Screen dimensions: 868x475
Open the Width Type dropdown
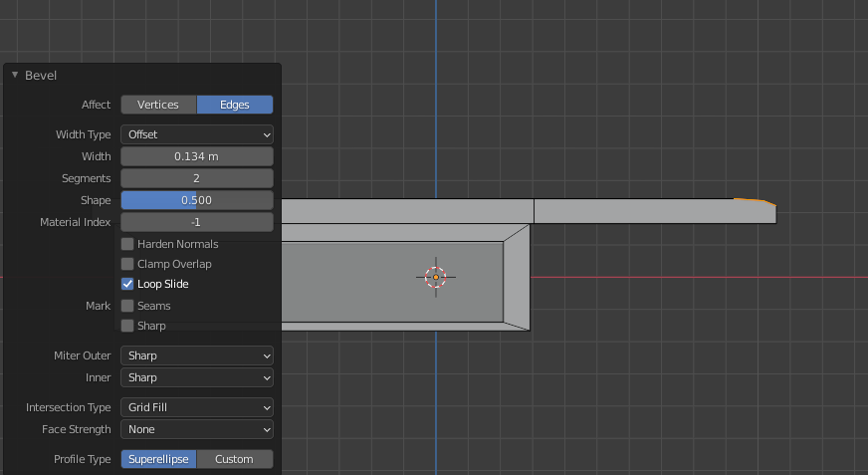click(197, 134)
